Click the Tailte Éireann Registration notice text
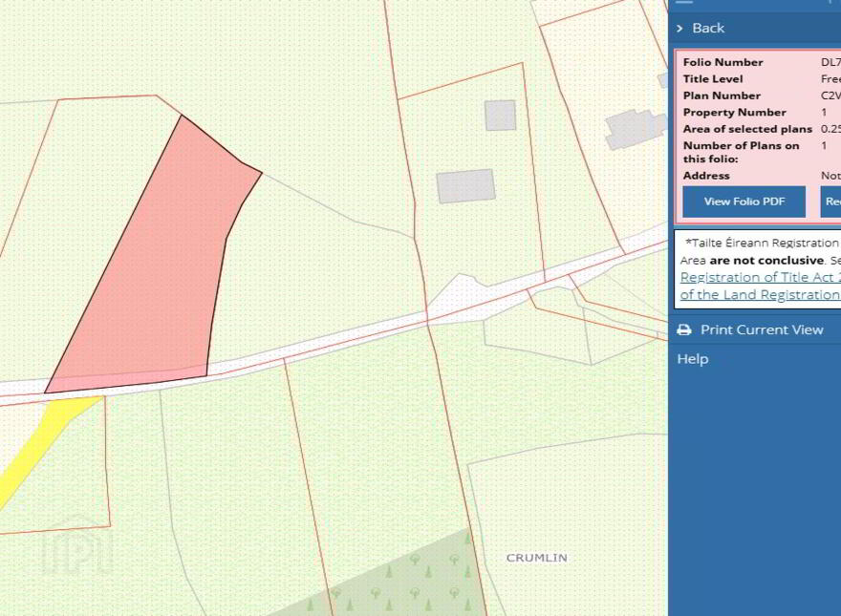Screen dimensions: 841x616 (x=762, y=243)
